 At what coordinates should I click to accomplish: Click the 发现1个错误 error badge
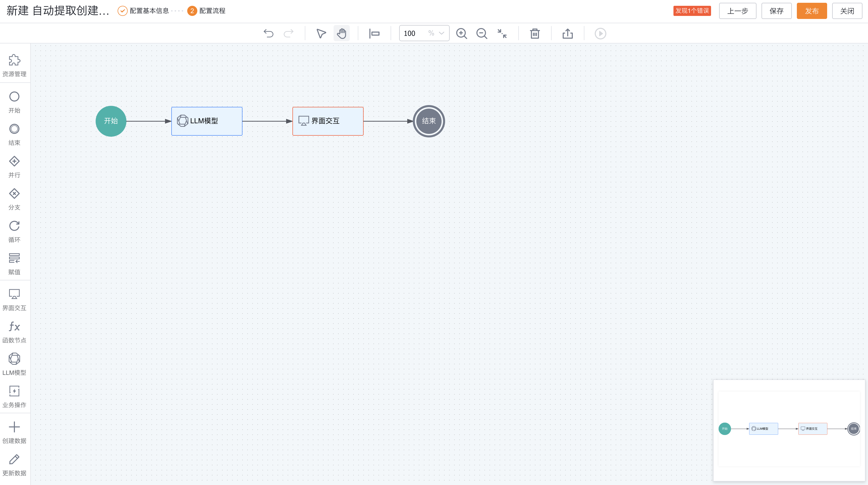pyautogui.click(x=692, y=11)
